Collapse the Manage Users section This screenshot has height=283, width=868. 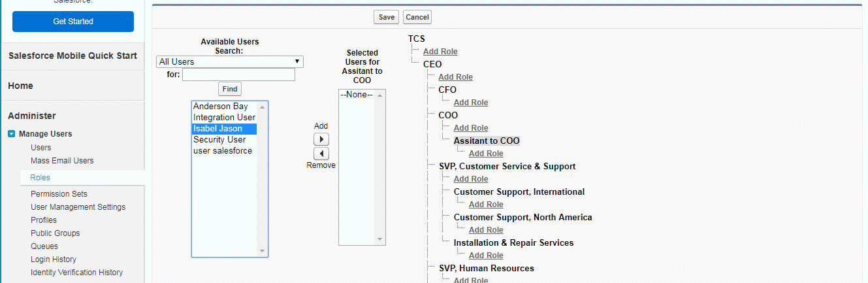click(12, 134)
